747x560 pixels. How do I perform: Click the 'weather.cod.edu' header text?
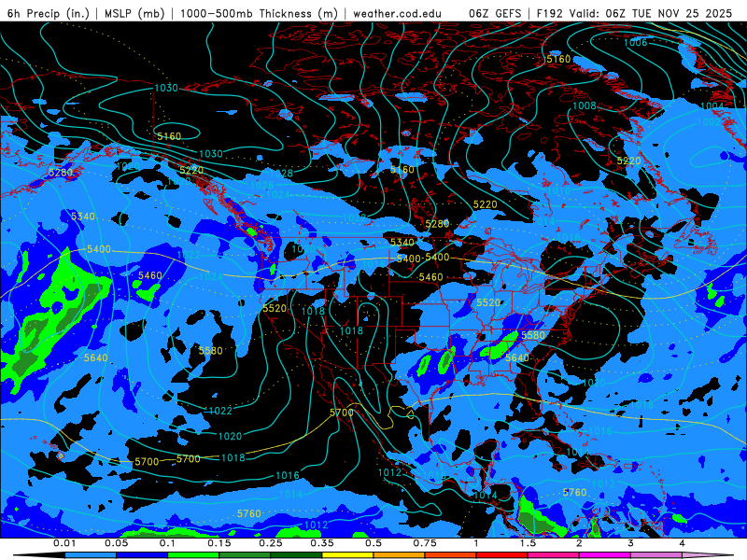pyautogui.click(x=397, y=13)
